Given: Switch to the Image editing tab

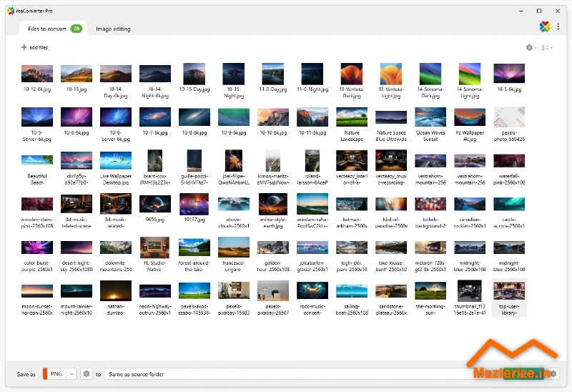Looking at the screenshot, I should (113, 29).
